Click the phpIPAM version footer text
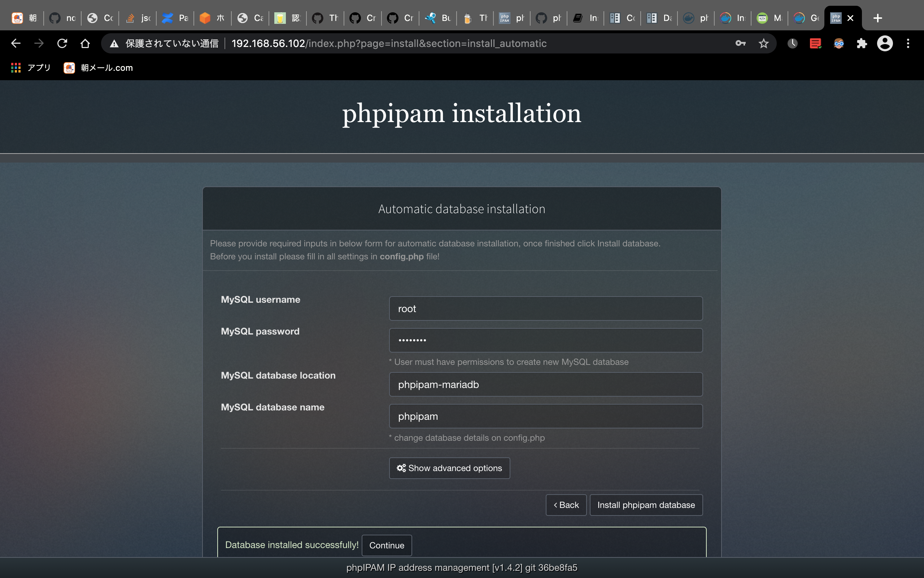 click(x=462, y=568)
